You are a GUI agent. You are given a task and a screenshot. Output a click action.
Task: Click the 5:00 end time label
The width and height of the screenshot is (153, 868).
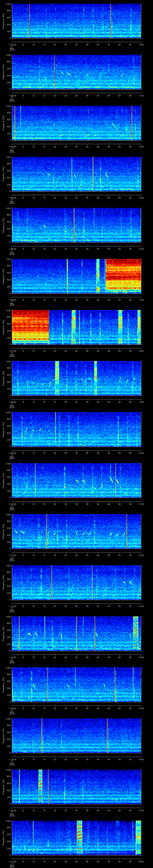pos(141,197)
